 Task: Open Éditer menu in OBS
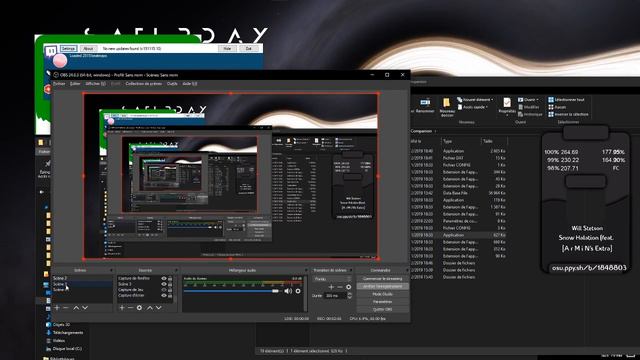coord(75,84)
